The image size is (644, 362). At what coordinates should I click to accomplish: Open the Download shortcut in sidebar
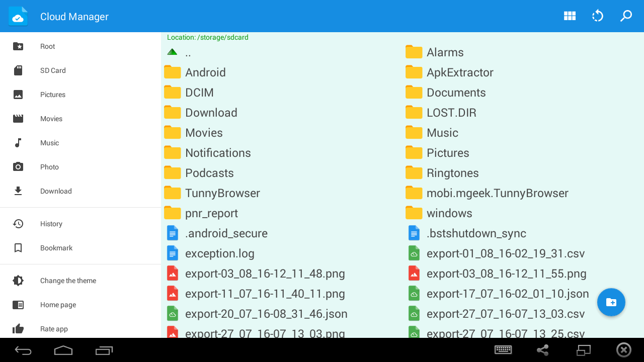click(x=56, y=191)
